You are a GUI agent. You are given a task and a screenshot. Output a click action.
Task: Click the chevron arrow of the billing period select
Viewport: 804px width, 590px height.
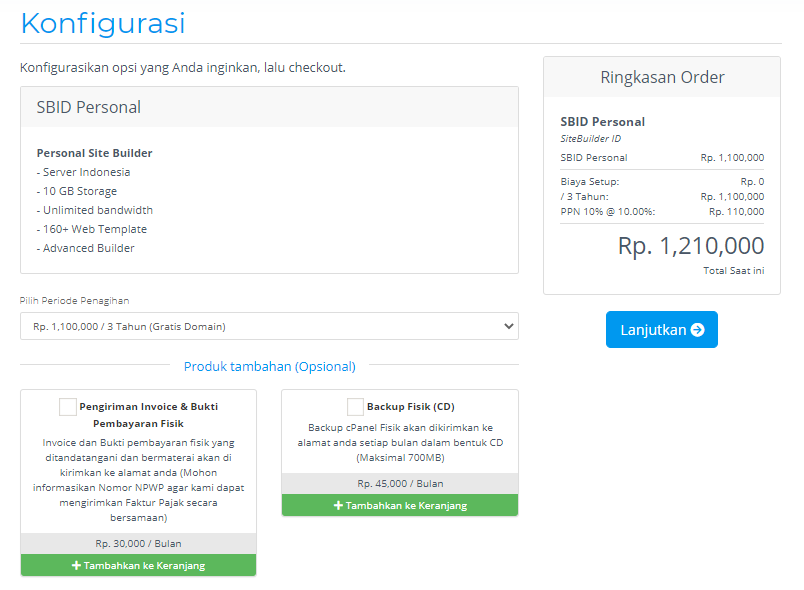tap(508, 326)
